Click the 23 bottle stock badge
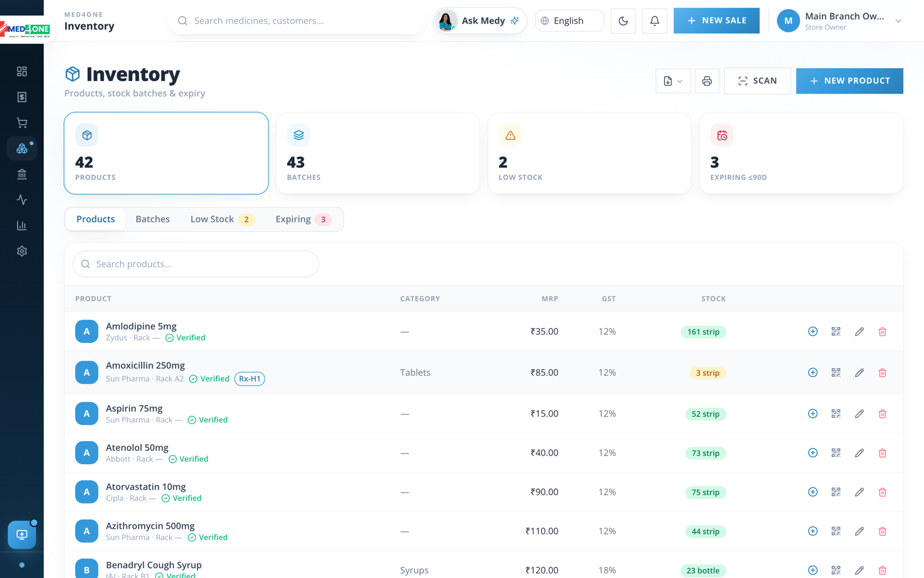The width and height of the screenshot is (924, 578). 703,570
